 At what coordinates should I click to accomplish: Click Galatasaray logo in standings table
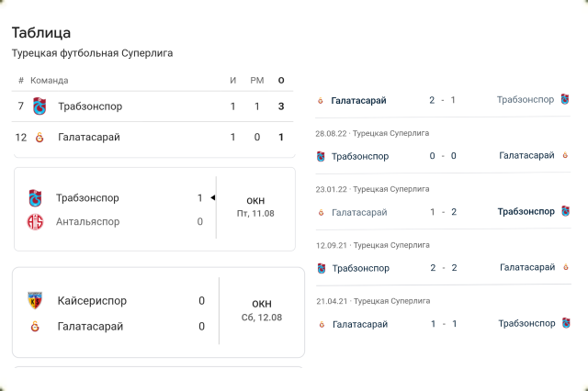(x=39, y=138)
